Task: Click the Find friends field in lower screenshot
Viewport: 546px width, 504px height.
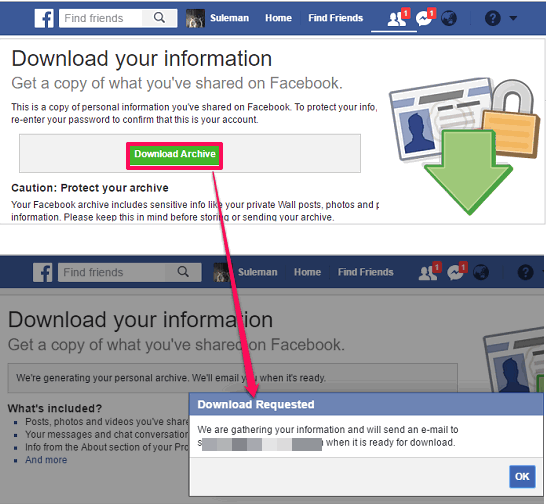Action: click(112, 272)
